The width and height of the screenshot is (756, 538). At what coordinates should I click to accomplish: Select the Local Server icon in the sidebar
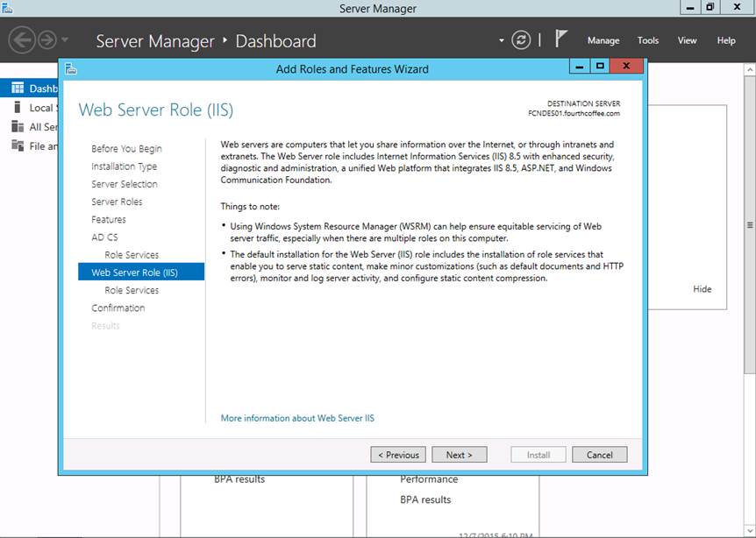[x=18, y=108]
